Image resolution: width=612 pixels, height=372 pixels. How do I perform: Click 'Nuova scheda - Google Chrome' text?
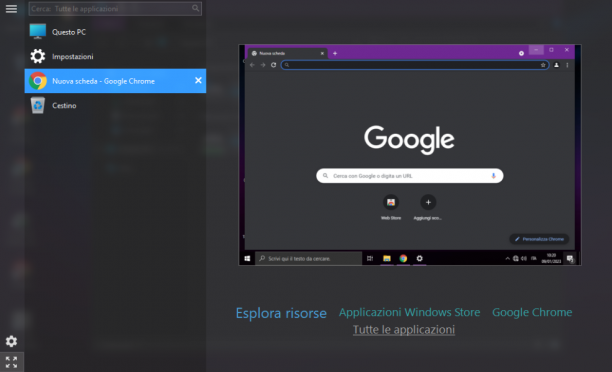(x=103, y=81)
